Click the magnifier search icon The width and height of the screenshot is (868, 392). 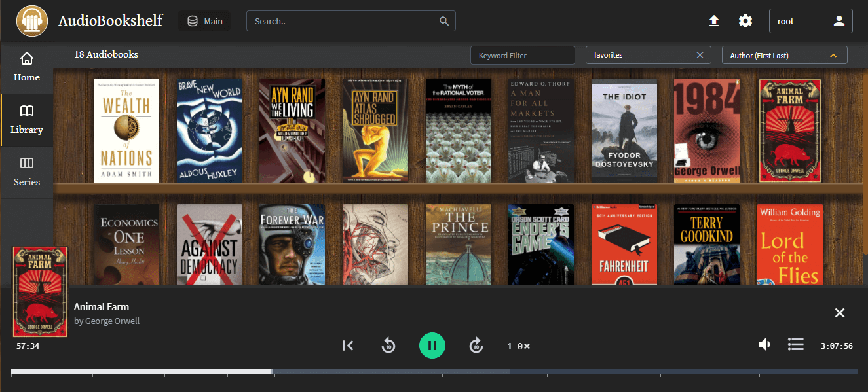click(444, 21)
